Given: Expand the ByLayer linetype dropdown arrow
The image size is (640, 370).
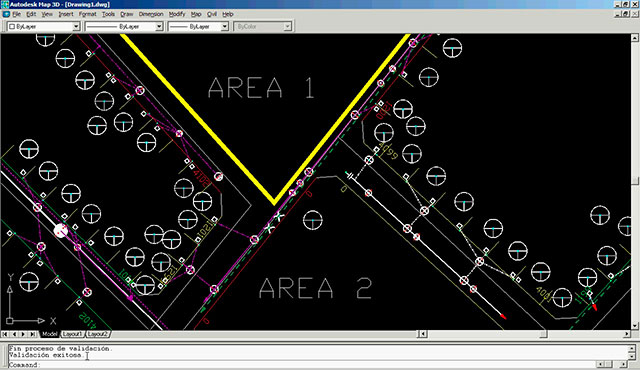Looking at the screenshot, I should 159,27.
